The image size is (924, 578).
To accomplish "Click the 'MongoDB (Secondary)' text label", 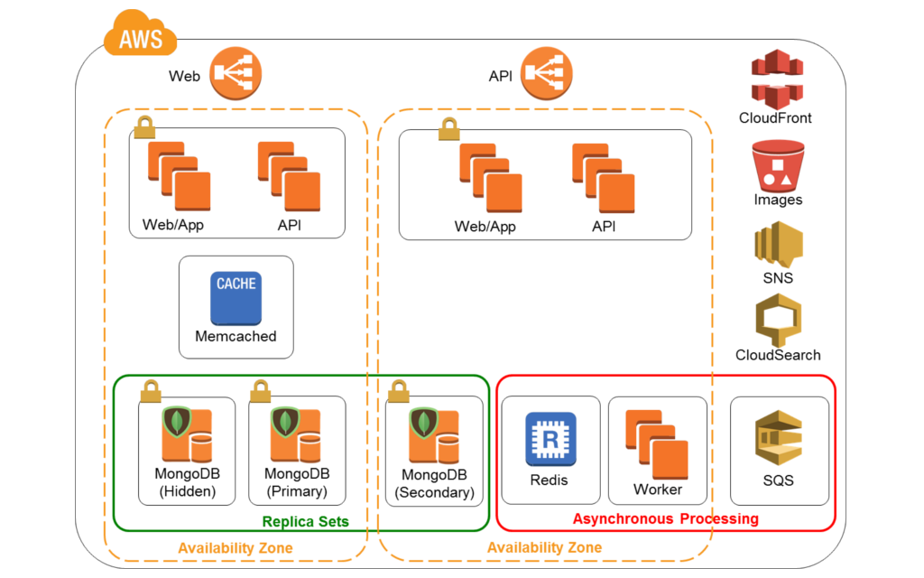I will click(x=434, y=484).
